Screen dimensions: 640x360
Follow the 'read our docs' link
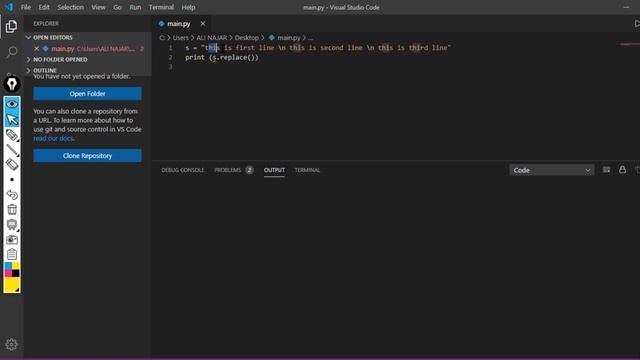click(x=53, y=138)
